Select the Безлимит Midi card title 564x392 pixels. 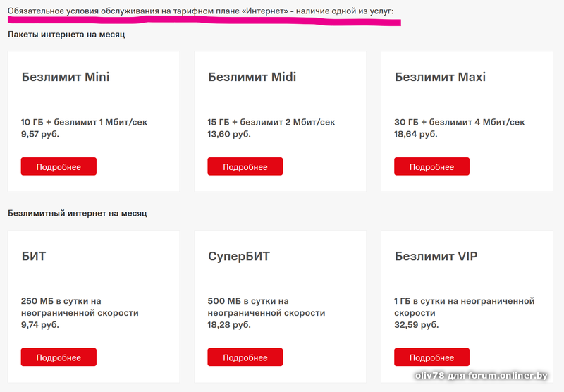(x=252, y=77)
